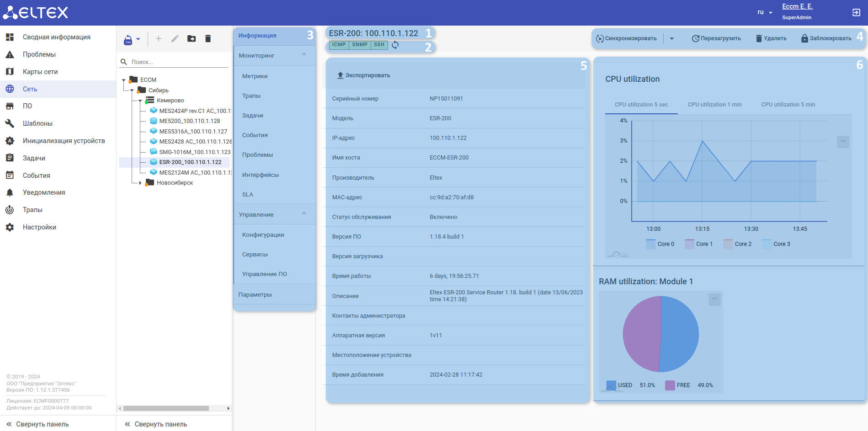This screenshot has width=868, height=431.
Task: Switch to CPU utilization 1 min tab
Action: pyautogui.click(x=714, y=105)
